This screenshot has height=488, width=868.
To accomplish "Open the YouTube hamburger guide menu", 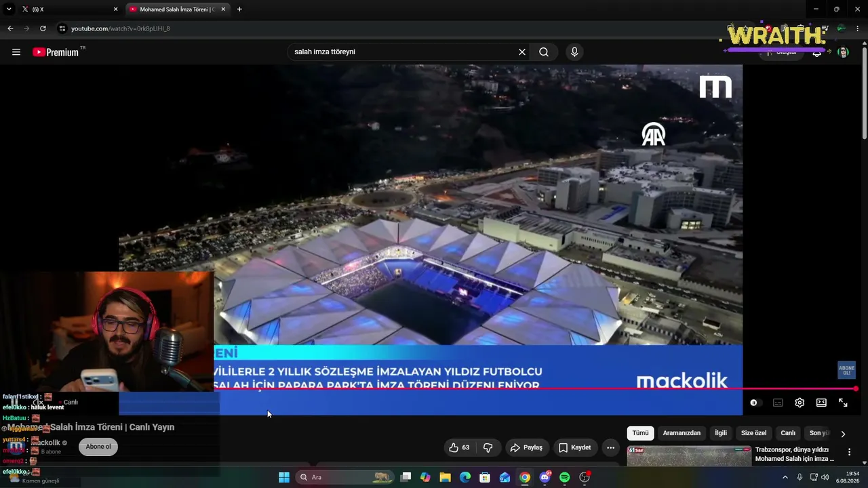I will [x=16, y=52].
